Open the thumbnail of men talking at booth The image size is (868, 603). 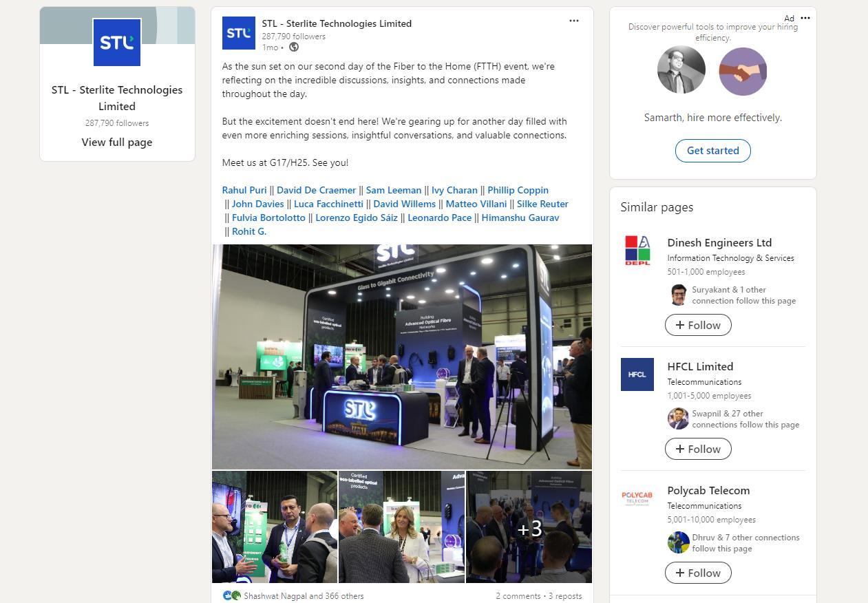(275, 527)
